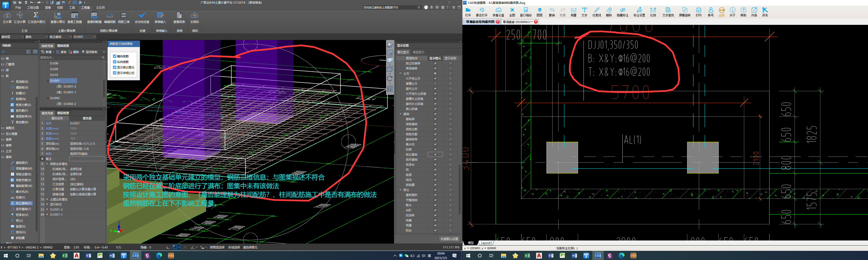The image size is (868, 260).
Task: Open DJJ001 component dropdown
Action: pyautogui.click(x=85, y=37)
